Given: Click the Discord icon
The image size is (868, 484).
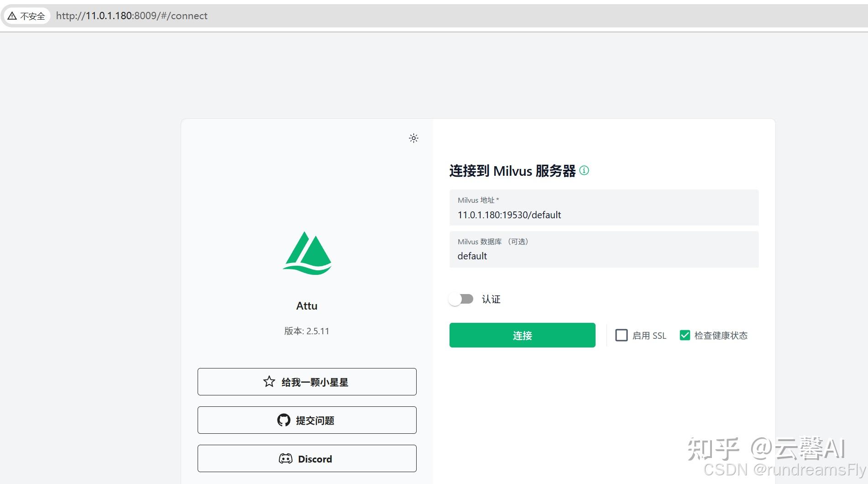Looking at the screenshot, I should 286,458.
